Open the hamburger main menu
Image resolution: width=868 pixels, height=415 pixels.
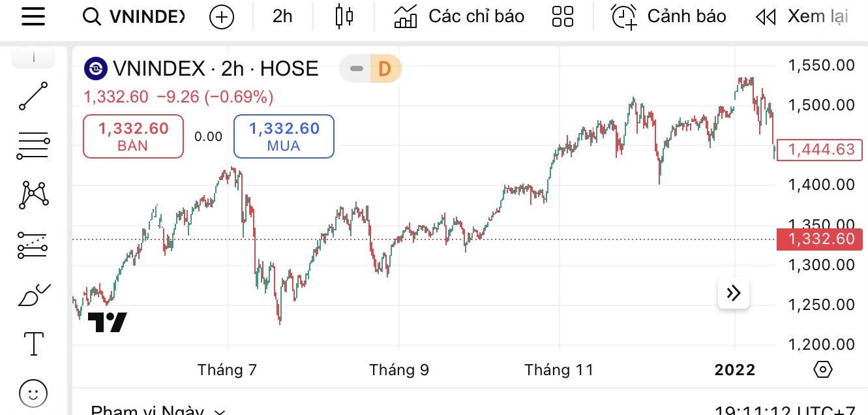point(33,16)
